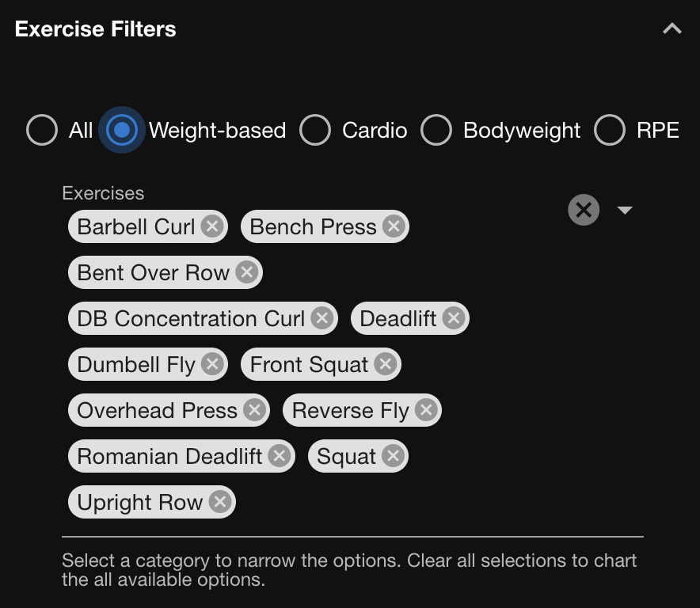The width and height of the screenshot is (700, 608).
Task: Remove the Reverse Fly chip
Action: click(x=426, y=411)
